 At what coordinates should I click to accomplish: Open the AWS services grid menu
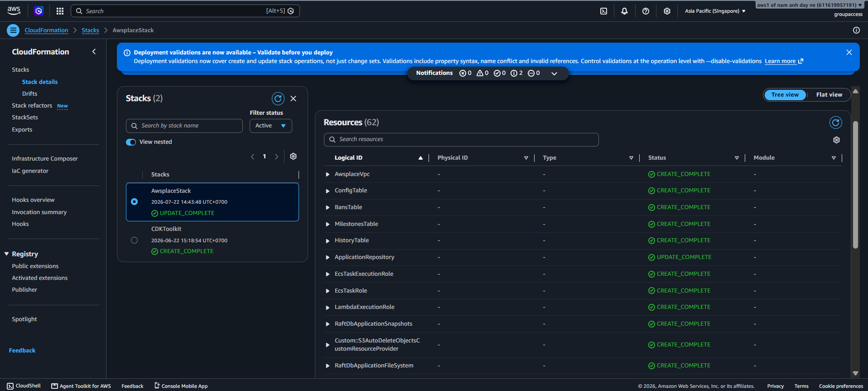[x=60, y=11]
